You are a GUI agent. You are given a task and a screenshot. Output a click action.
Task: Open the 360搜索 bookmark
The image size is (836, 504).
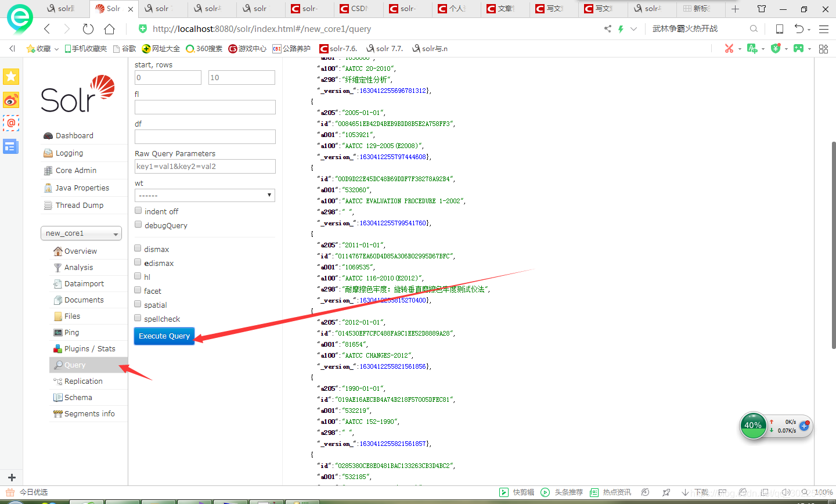[204, 49]
